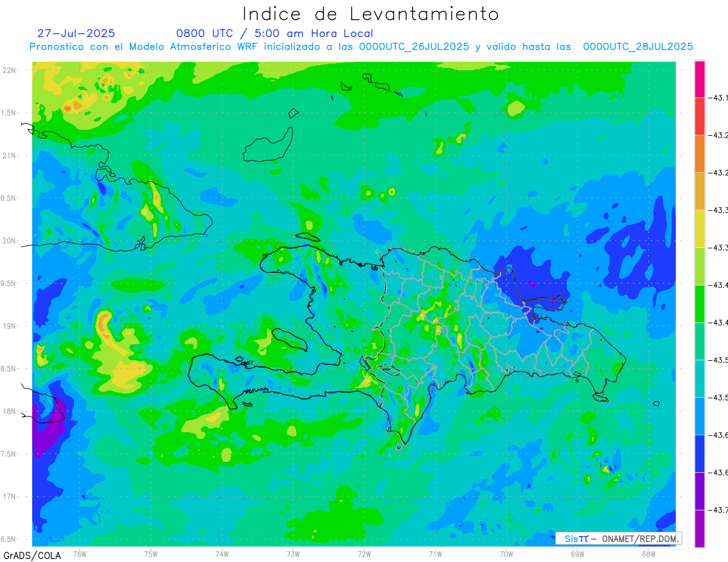Click the 22N latitude label
728x562 pixels.
pyautogui.click(x=9, y=70)
